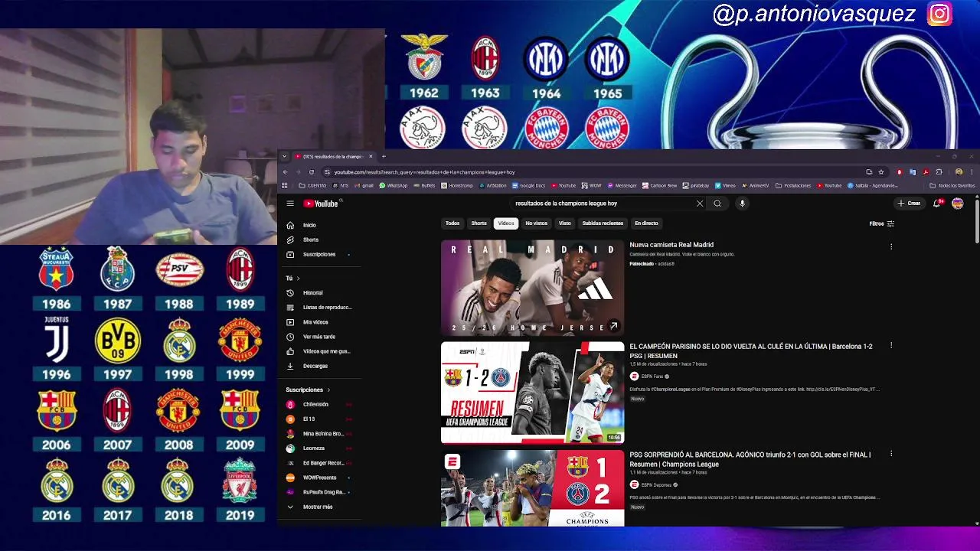
Task: Open the YouTube account avatar menu
Action: [x=957, y=204]
